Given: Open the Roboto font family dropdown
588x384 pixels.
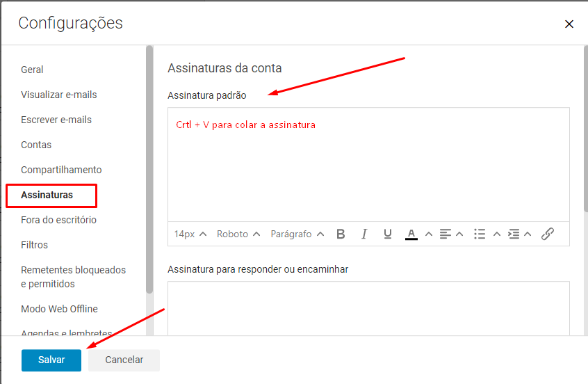Looking at the screenshot, I should (x=238, y=234).
